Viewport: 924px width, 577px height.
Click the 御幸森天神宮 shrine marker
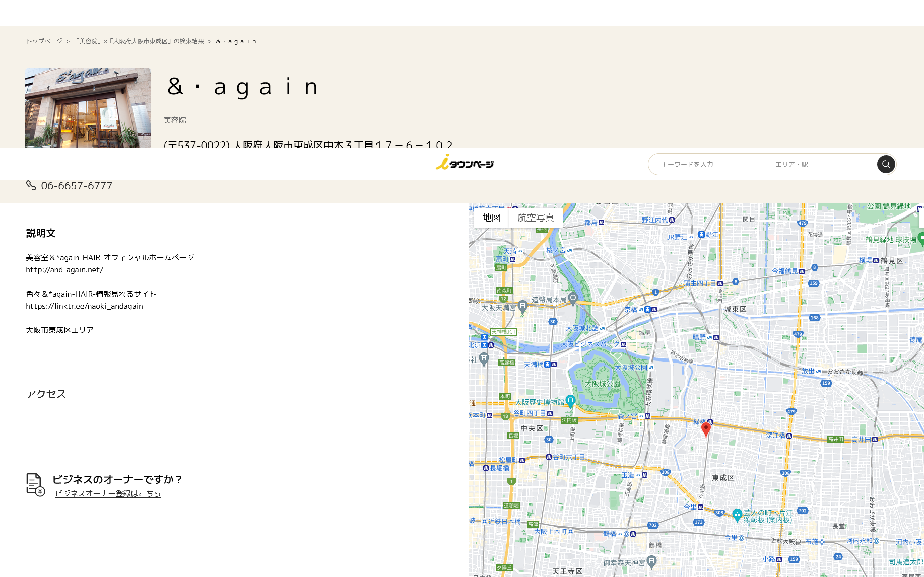click(651, 560)
